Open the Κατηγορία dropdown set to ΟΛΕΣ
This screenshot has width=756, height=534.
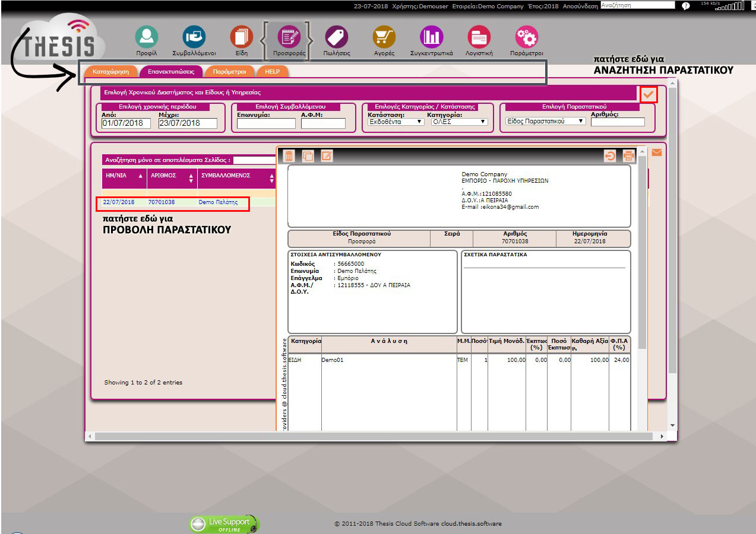point(459,122)
